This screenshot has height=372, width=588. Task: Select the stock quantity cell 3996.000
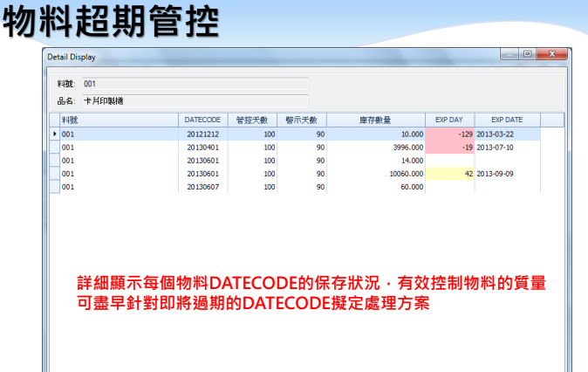coord(376,148)
